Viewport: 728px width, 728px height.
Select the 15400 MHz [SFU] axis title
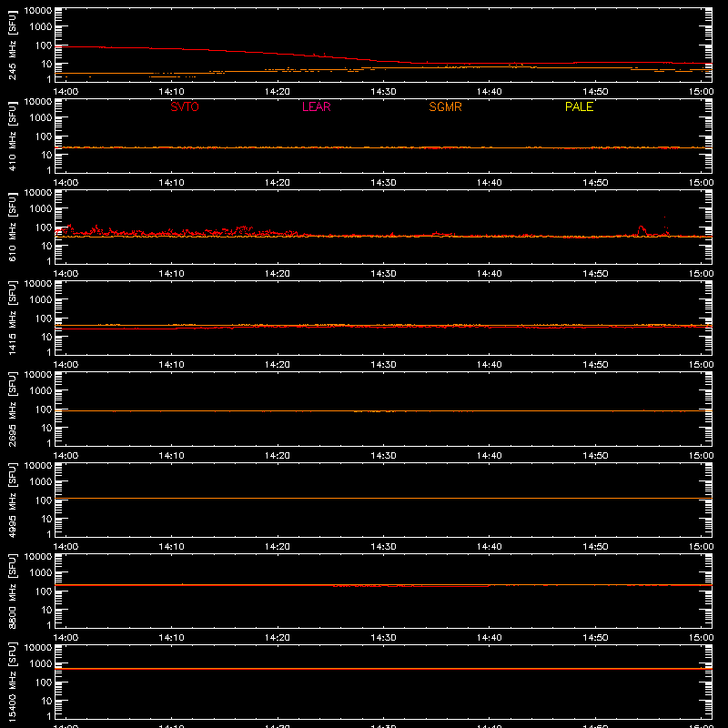pyautogui.click(x=12, y=682)
